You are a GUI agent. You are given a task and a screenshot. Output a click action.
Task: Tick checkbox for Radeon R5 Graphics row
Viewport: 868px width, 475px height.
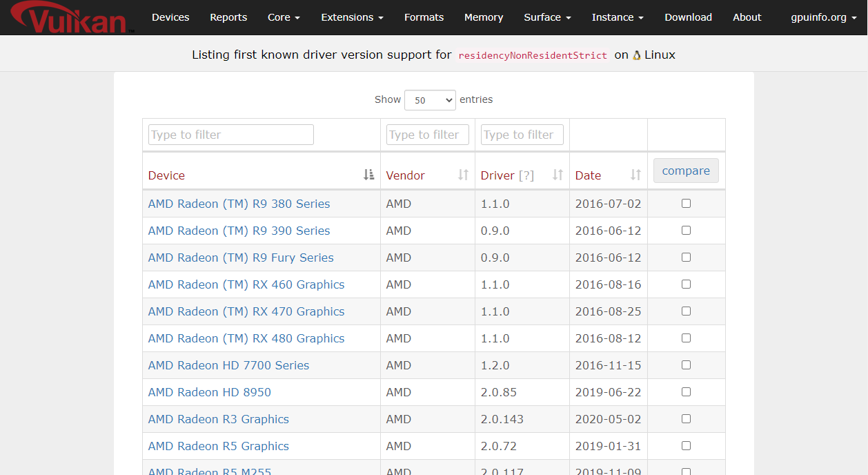tap(686, 446)
